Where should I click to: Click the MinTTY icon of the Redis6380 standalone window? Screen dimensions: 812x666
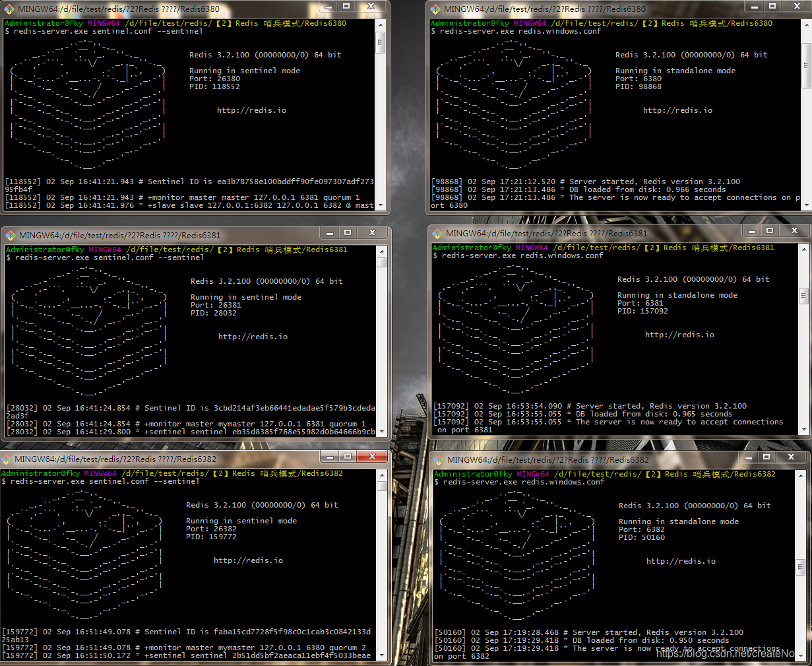point(435,9)
